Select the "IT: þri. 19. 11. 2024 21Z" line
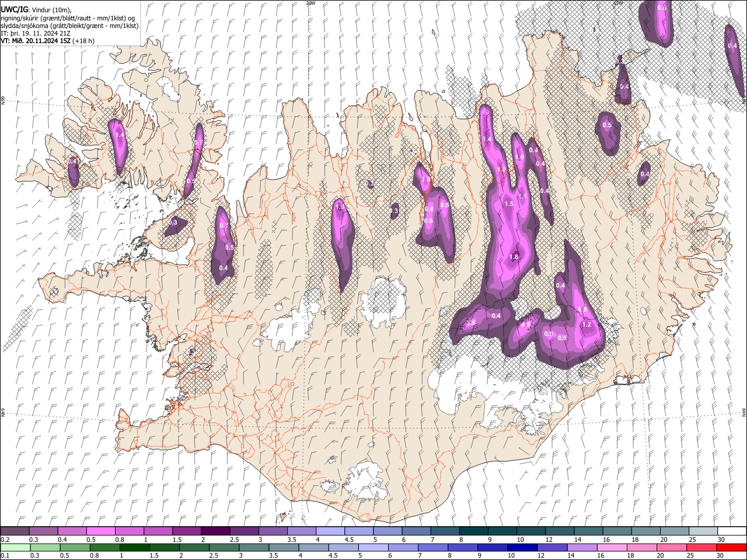 [x=37, y=33]
